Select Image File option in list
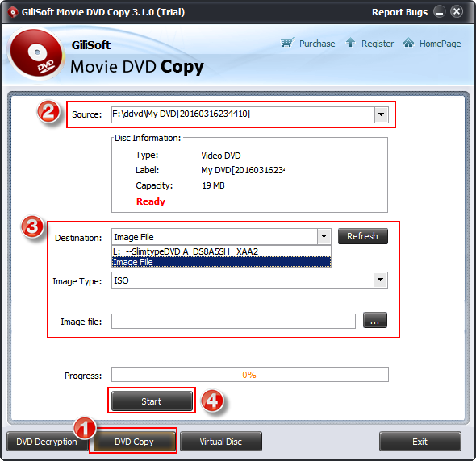 (221, 262)
